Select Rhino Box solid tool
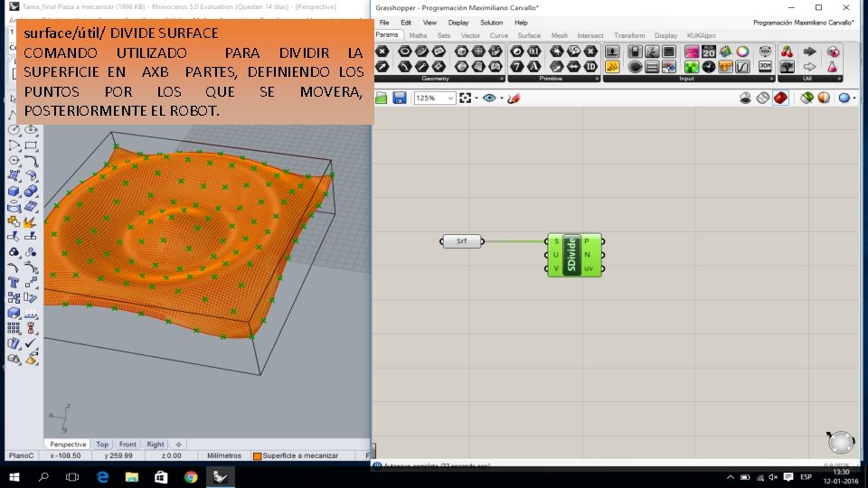 [14, 192]
